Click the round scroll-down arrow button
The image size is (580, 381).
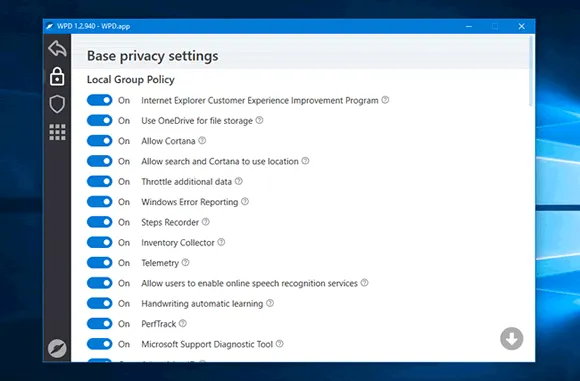pos(512,338)
